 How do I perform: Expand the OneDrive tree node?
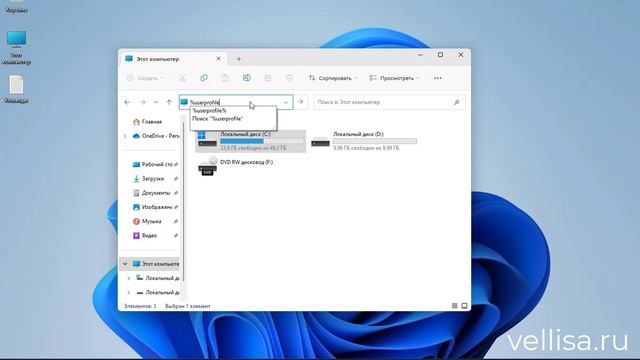point(125,136)
